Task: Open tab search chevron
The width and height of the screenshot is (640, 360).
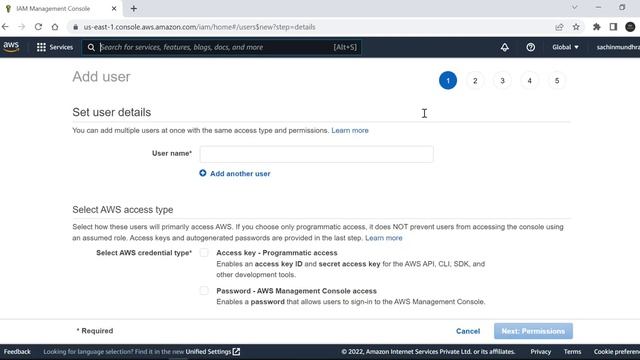Action: (x=574, y=7)
